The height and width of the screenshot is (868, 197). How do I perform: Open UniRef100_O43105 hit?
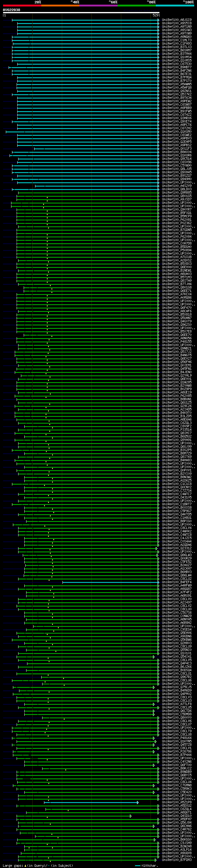pos(177,497)
